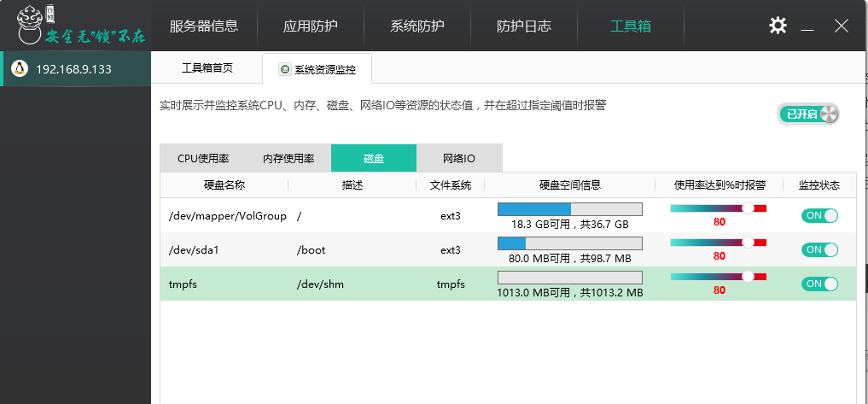This screenshot has height=404, width=868.
Task: Click tmpfs filesystem cell in /dev/shm row
Action: (x=451, y=284)
